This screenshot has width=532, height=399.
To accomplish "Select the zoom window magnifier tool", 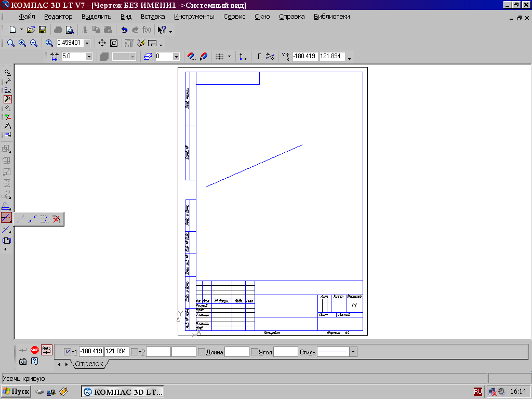I will coord(11,43).
